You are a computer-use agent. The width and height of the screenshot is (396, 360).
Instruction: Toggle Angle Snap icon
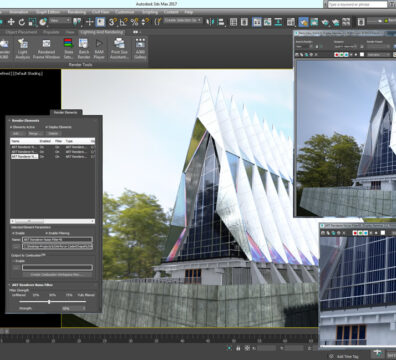point(124,22)
